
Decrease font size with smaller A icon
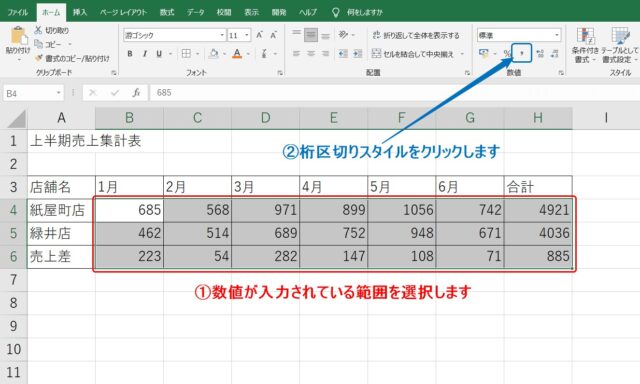pyautogui.click(x=273, y=35)
